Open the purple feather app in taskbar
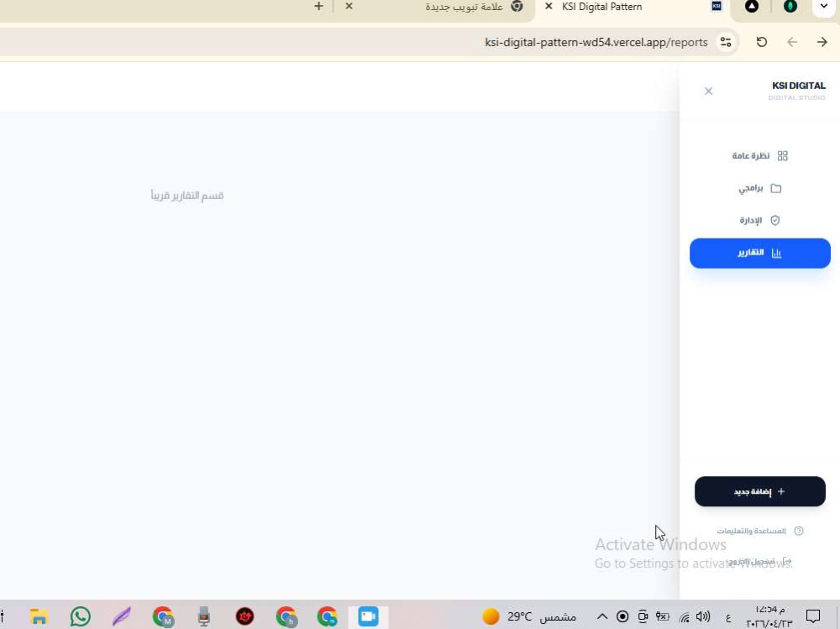Viewport: 840px width, 629px height. (x=122, y=616)
